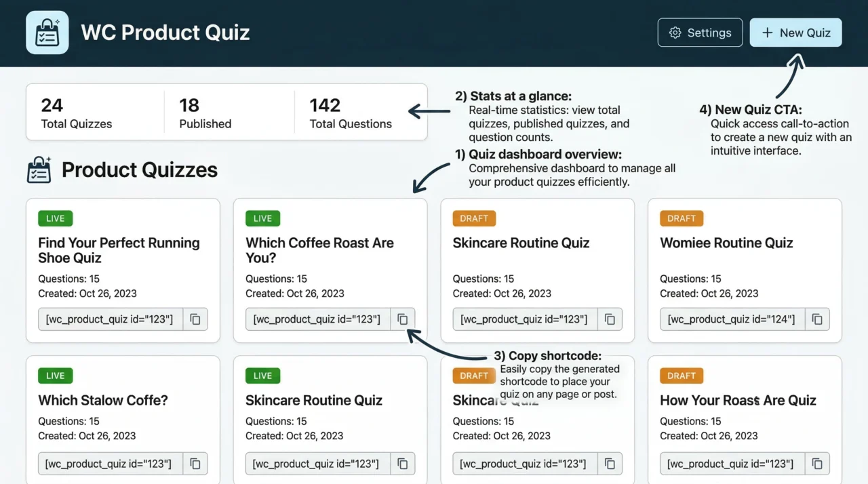Screen dimensions: 868x484
Task: Create a quiz with New Quiz button
Action: pos(795,33)
